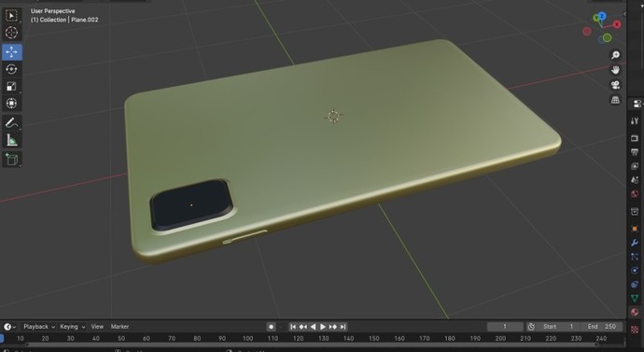Jump to next keyframe
644x352 pixels.
pyautogui.click(x=333, y=327)
